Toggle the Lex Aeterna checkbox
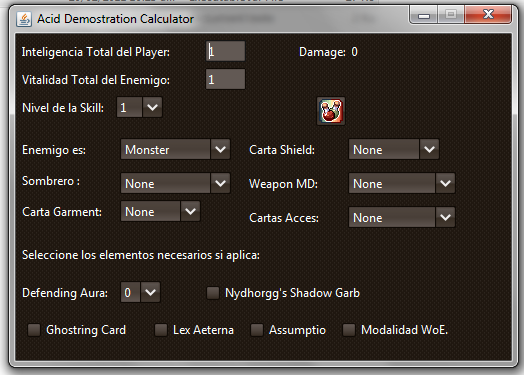Screen dimensions: 524x375 pos(160,330)
